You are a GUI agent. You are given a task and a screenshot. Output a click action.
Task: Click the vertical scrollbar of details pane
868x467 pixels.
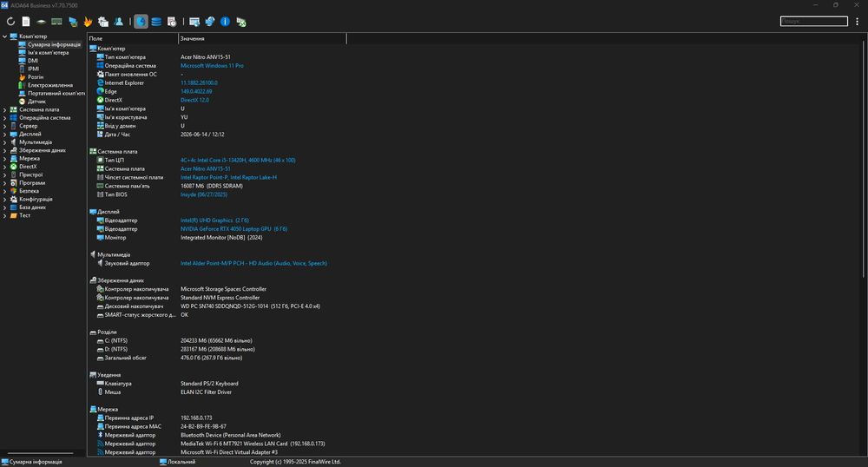click(865, 156)
